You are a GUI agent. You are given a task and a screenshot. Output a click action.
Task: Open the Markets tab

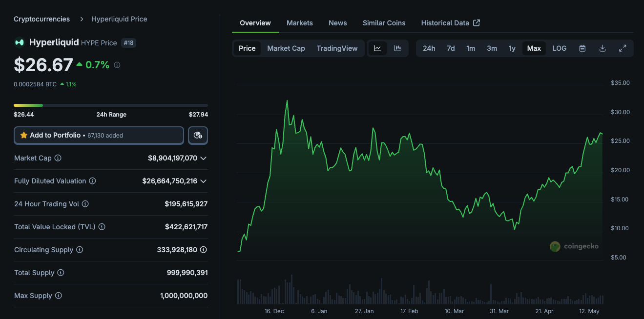[x=300, y=23]
